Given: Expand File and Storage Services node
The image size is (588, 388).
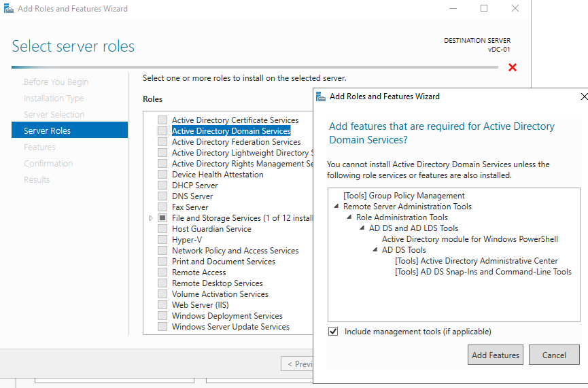Looking at the screenshot, I should tap(151, 218).
